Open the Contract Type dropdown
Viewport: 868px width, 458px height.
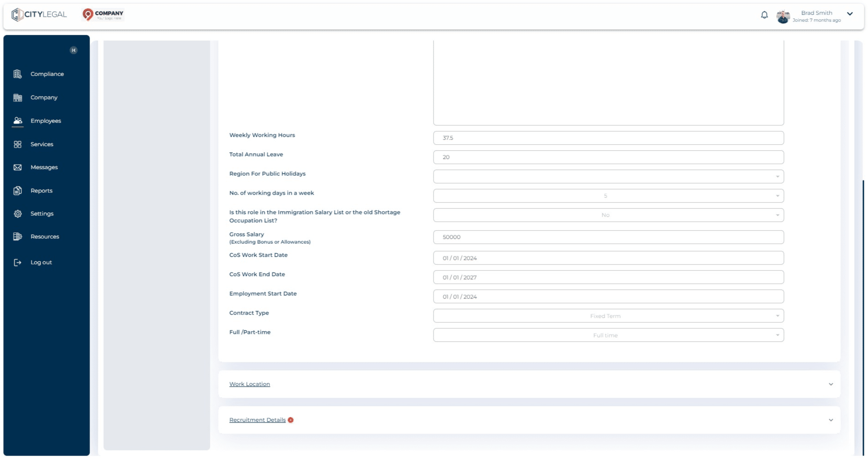pos(608,316)
